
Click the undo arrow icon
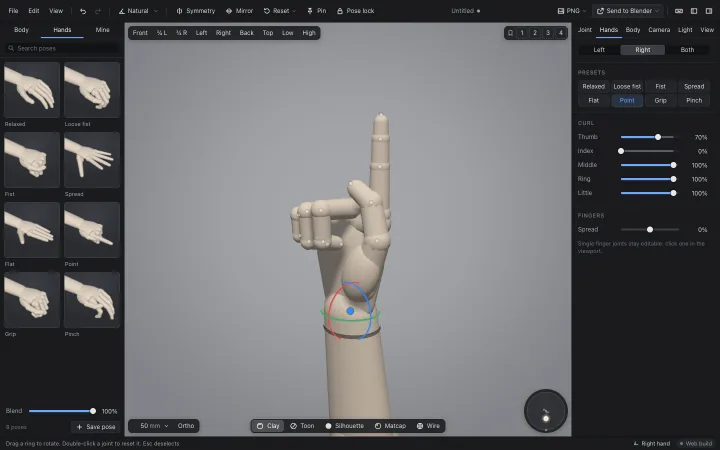pos(83,11)
